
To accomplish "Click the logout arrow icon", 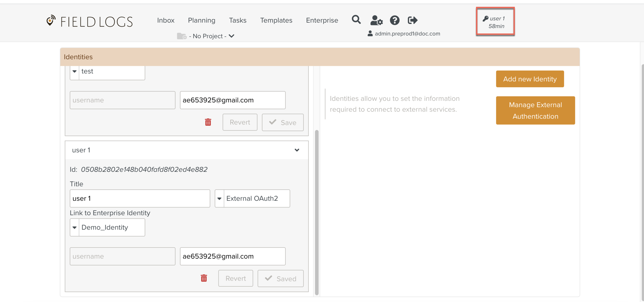I will click(x=412, y=20).
